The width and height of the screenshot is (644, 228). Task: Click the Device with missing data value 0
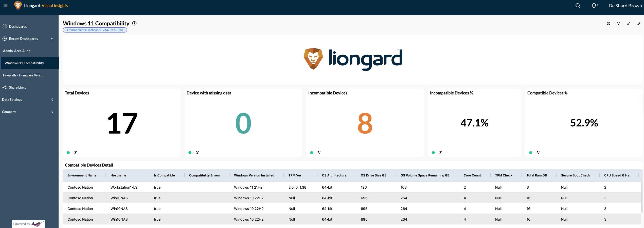243,123
